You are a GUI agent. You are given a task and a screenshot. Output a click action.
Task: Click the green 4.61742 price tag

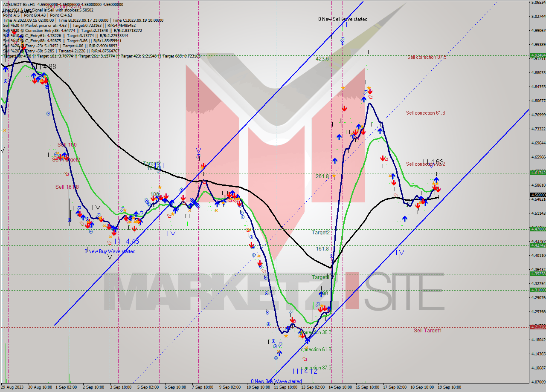(538, 173)
